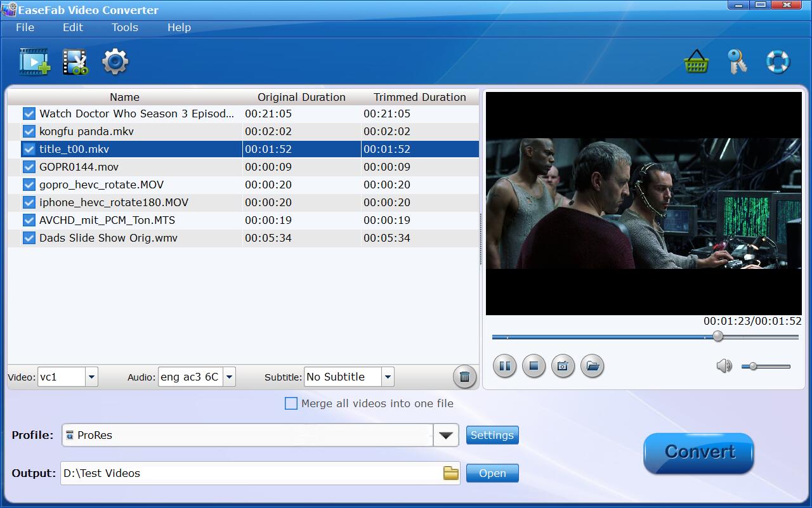This screenshot has width=812, height=508.
Task: Click the 00:01:23/00:01:52 playback time
Action: coord(752,322)
